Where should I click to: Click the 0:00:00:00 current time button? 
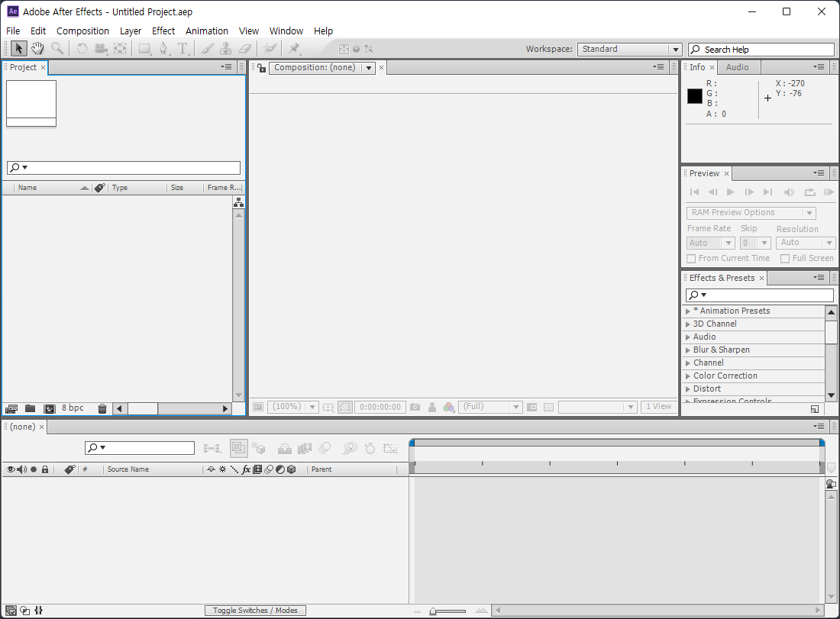380,407
